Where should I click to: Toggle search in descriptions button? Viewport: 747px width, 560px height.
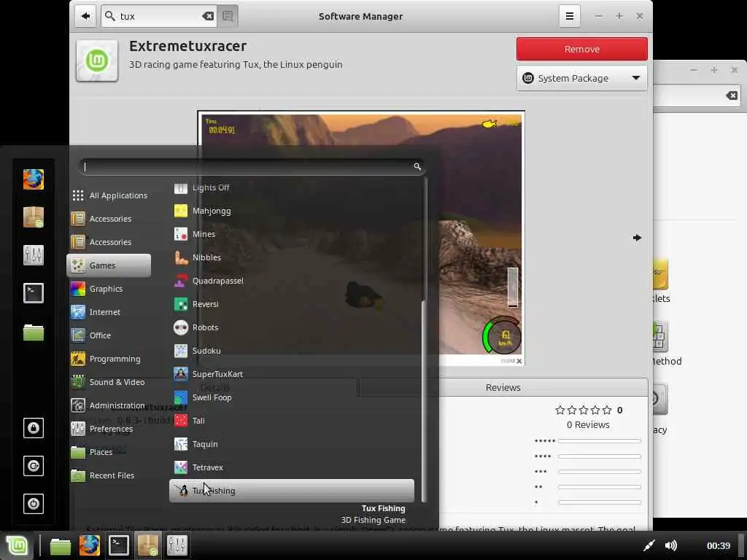pyautogui.click(x=228, y=16)
